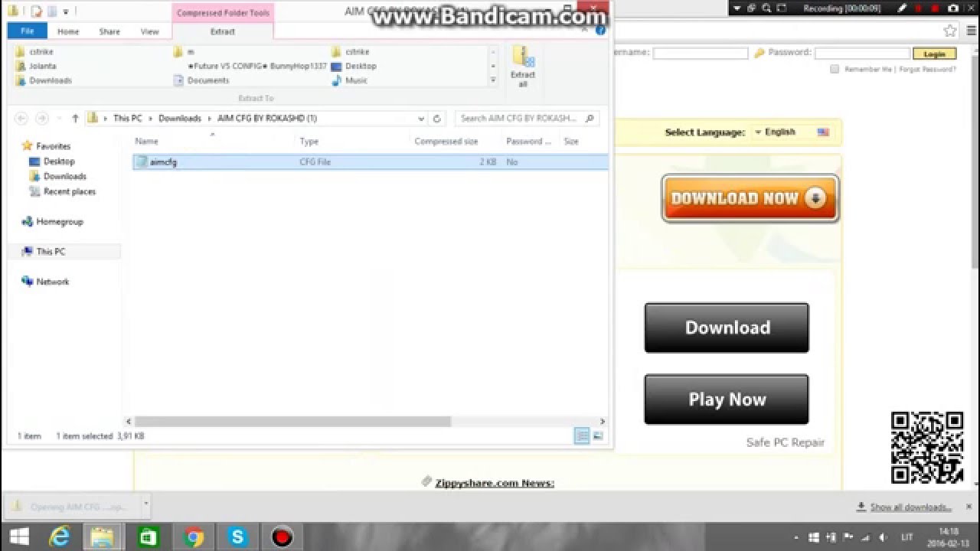Open Internet Explorer from the taskbar

click(59, 537)
